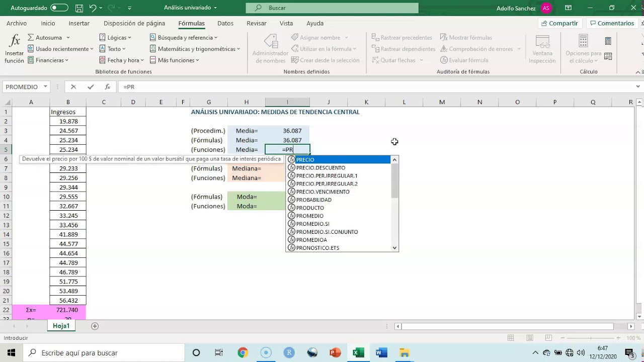Click the Buscar search box
The image size is (644, 362).
coord(332,8)
